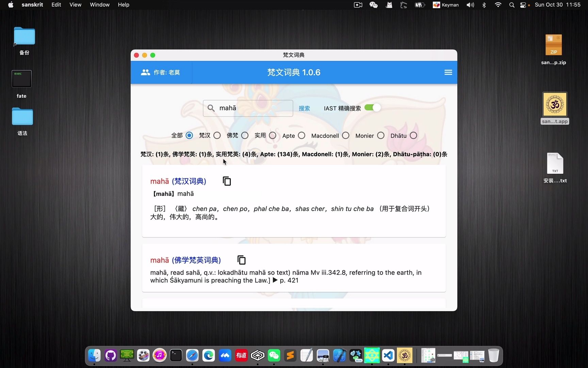Click the magnifier icon inside the search box
This screenshot has width=588, height=368.
[211, 108]
